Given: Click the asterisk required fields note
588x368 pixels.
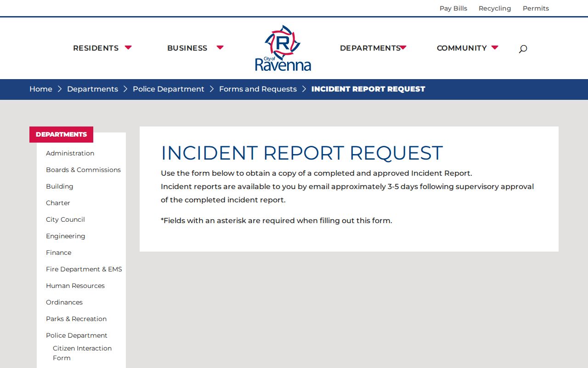Looking at the screenshot, I should (277, 220).
